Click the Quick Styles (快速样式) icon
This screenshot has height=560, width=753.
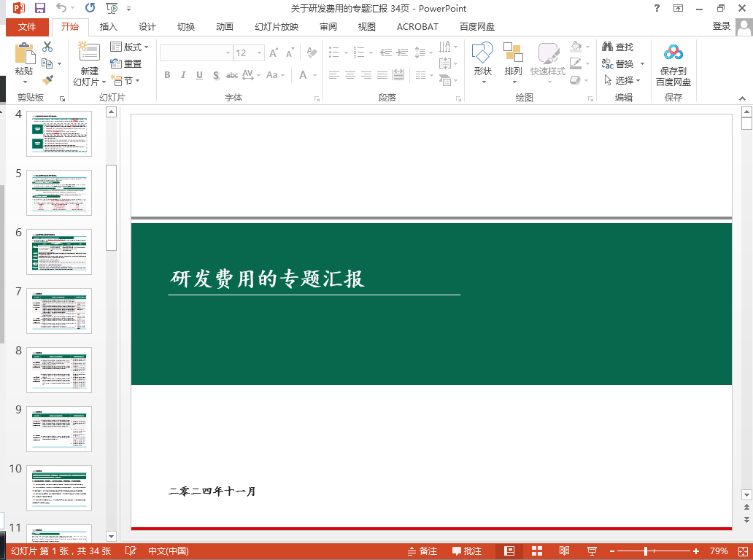point(548,52)
